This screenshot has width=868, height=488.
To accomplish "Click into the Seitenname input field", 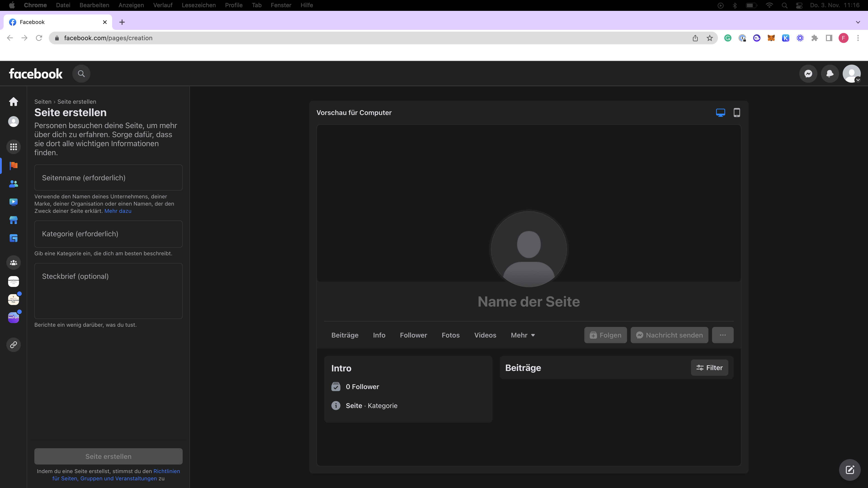I will tap(108, 178).
